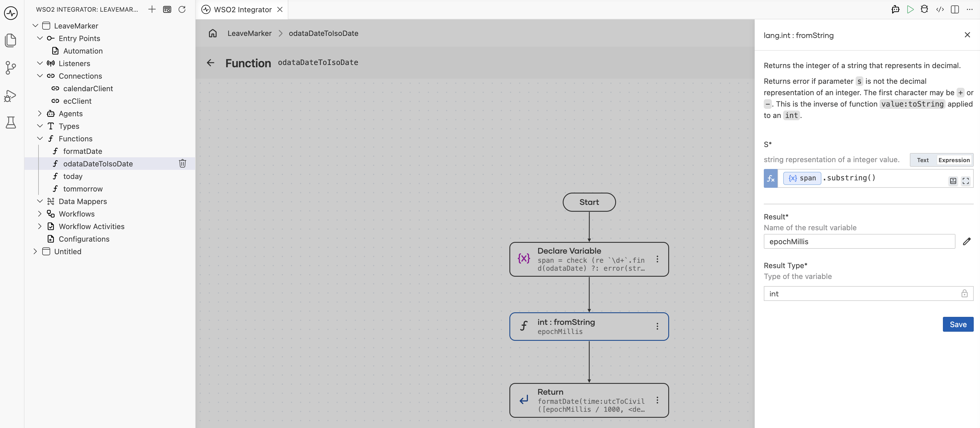This screenshot has width=980, height=428.
Task: Open the Return node options menu
Action: pos(657,400)
